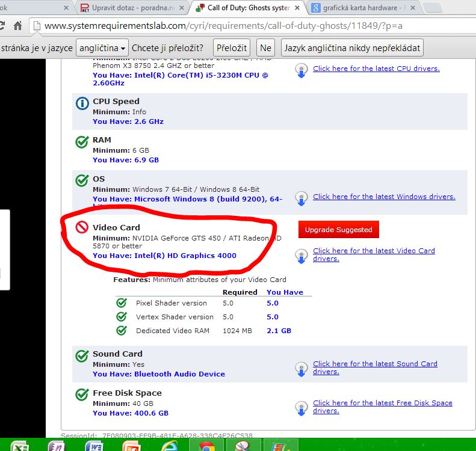Switch to the Call of Duty: Ghosts tab
476x451 pixels.
247,8
